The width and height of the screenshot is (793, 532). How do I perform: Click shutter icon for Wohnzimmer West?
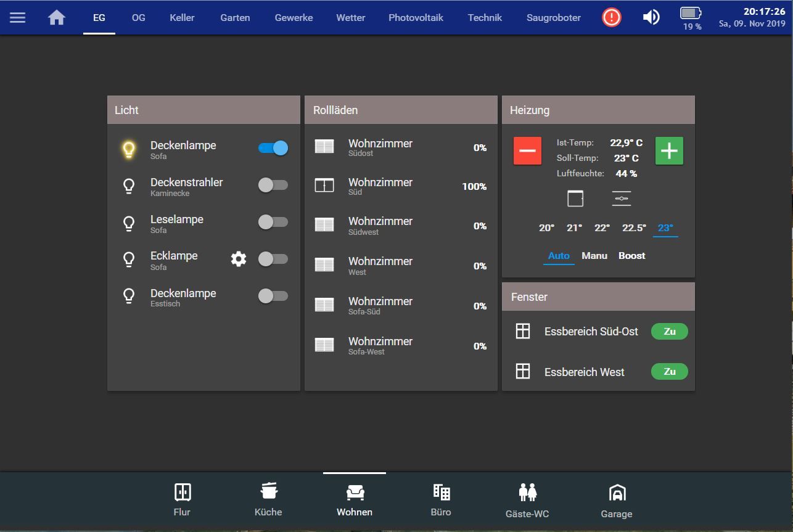(324, 265)
